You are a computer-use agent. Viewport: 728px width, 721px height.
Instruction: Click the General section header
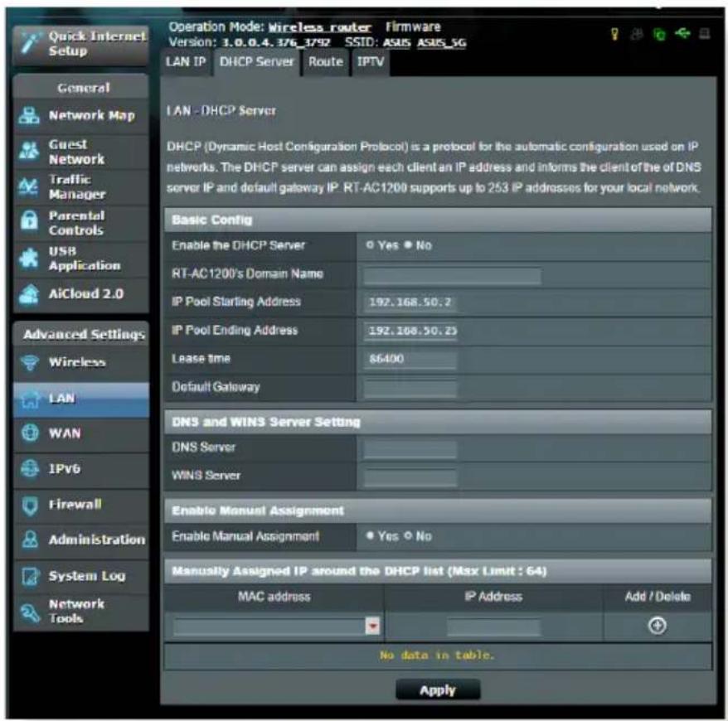tap(82, 88)
